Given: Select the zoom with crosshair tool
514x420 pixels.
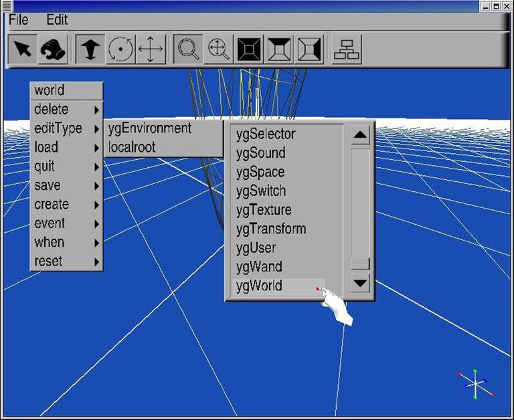Looking at the screenshot, I should click(218, 49).
